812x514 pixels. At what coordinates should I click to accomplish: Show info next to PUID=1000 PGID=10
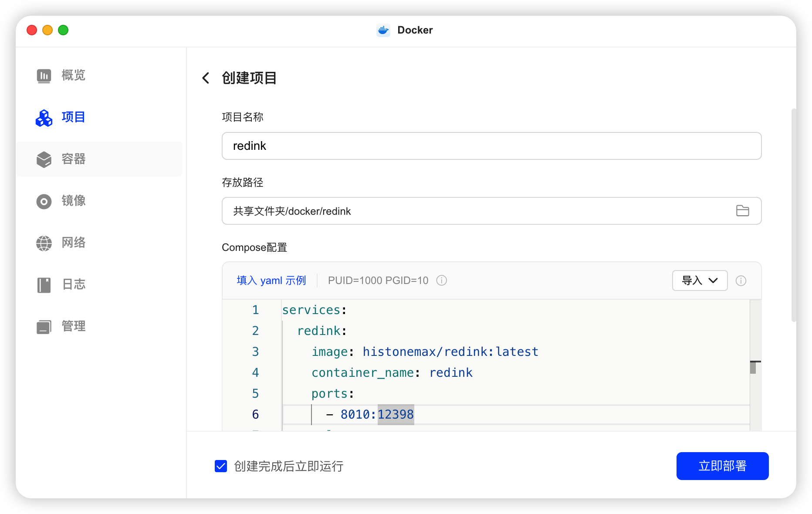442,281
